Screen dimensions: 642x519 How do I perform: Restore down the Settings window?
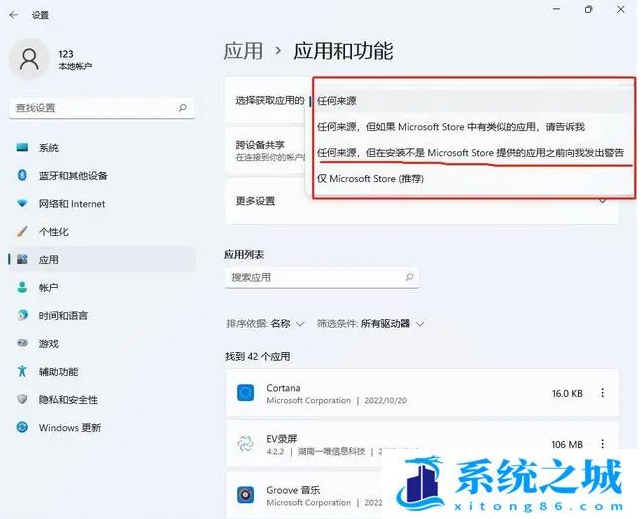[588, 9]
